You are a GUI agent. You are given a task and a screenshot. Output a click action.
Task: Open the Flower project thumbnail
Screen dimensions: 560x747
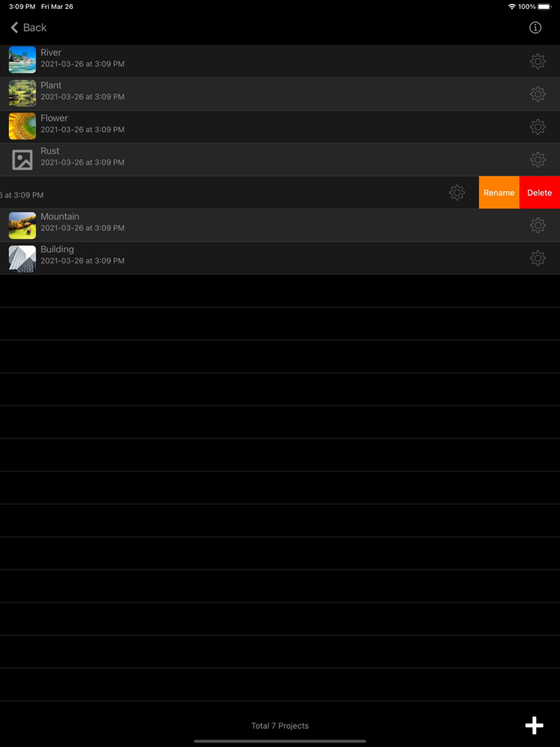22,126
